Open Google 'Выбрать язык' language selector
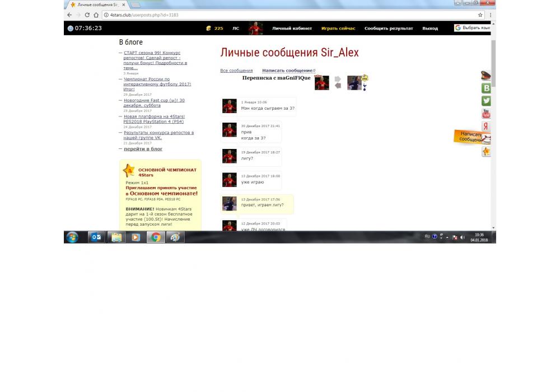This screenshot has height=392, width=560. 473,27
